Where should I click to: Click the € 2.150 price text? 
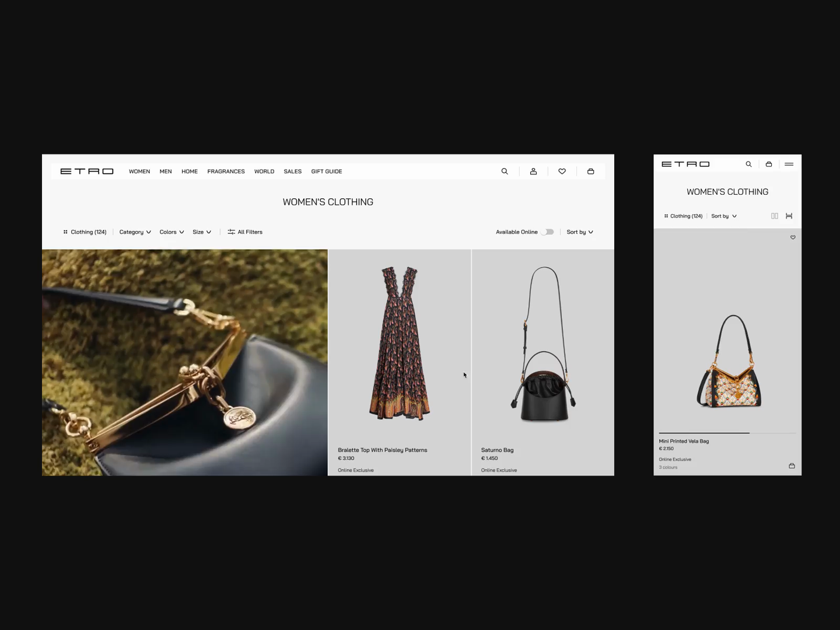[x=666, y=449]
